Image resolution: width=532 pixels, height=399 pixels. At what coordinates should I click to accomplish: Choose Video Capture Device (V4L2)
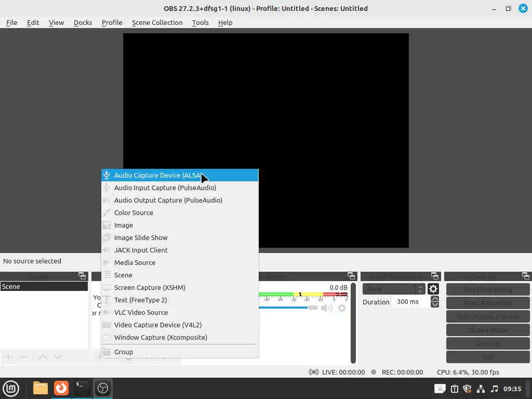(x=180, y=325)
